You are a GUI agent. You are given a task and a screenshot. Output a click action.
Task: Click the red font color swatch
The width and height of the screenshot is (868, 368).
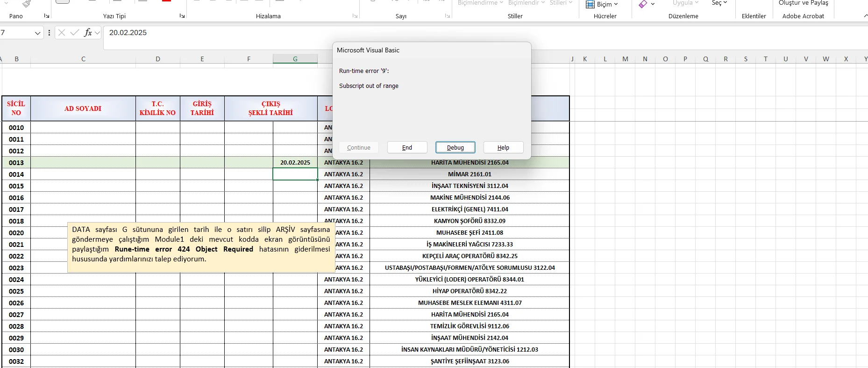[166, 1]
